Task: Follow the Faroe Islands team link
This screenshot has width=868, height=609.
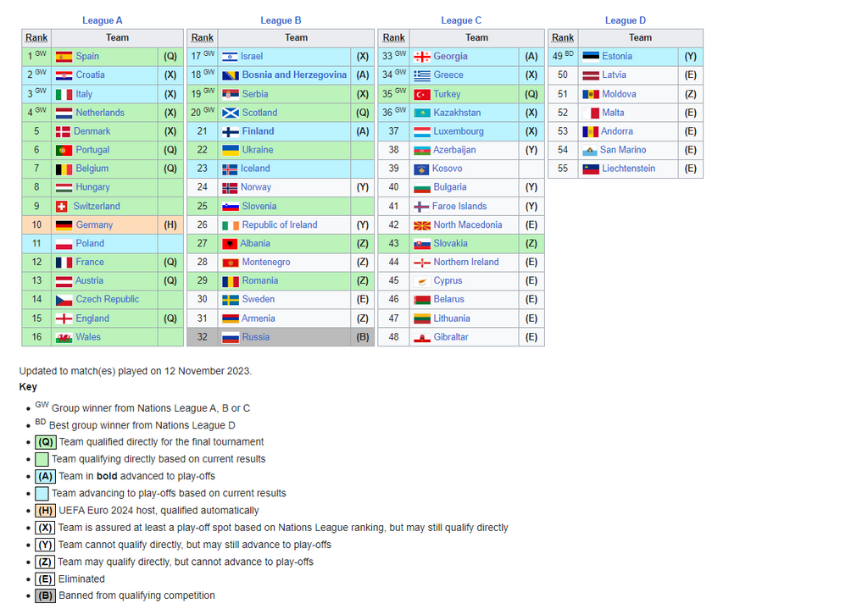Action: [x=459, y=207]
